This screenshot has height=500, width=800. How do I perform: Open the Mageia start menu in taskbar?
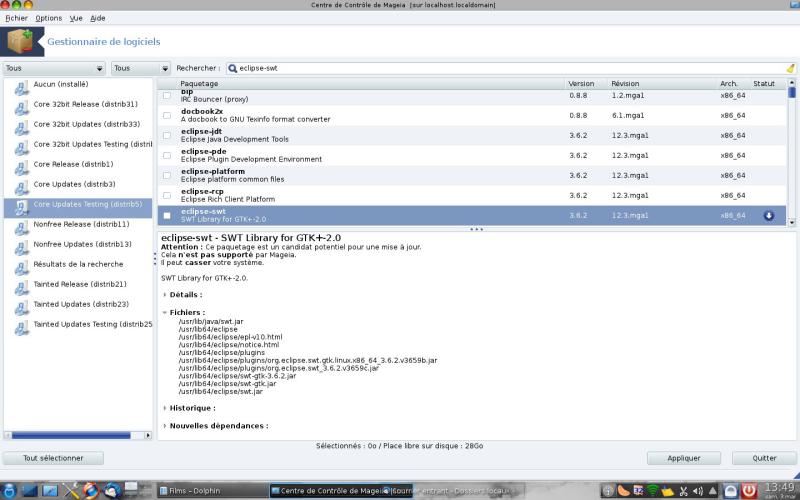pos(8,490)
